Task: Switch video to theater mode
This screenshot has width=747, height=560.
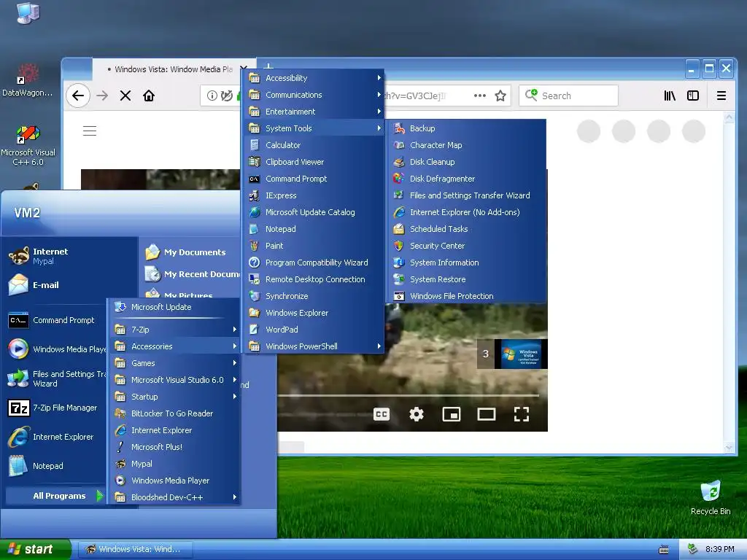Action: pos(487,414)
